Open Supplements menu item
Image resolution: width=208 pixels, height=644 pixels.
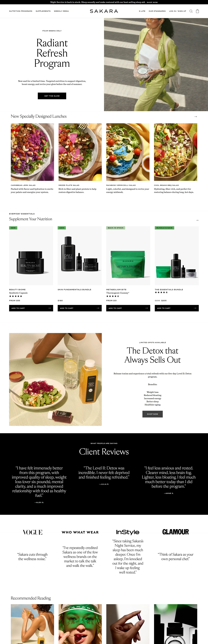pyautogui.click(x=43, y=11)
